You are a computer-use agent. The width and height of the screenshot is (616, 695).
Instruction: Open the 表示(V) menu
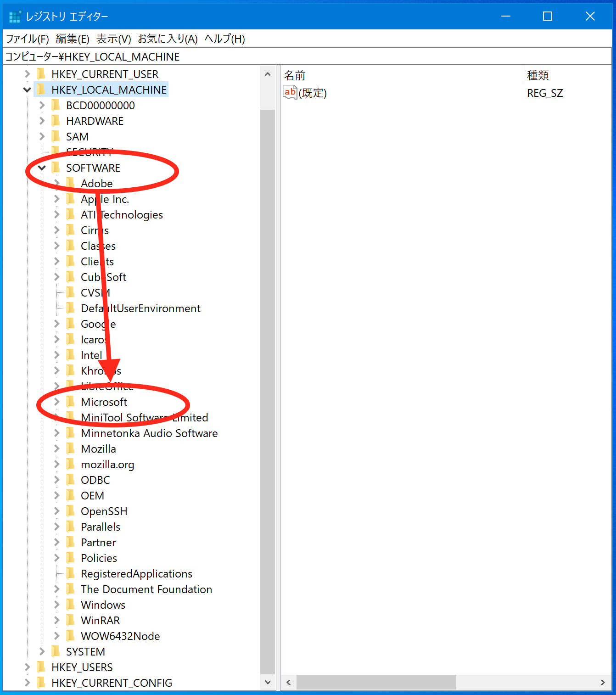click(x=114, y=39)
